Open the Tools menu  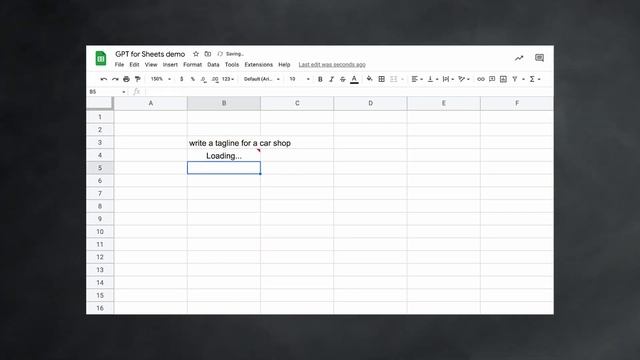(232, 64)
